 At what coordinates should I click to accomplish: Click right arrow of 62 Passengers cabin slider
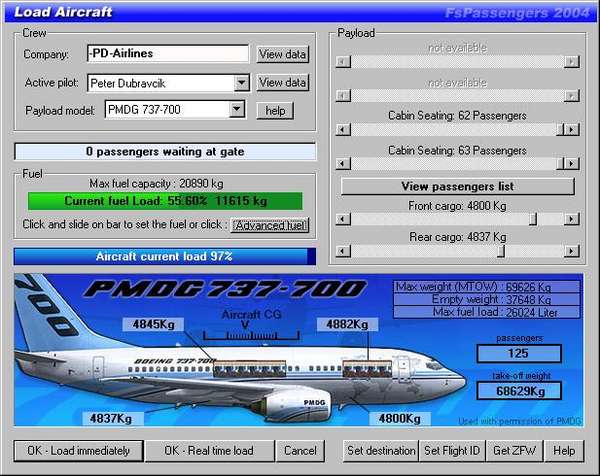tap(572, 130)
